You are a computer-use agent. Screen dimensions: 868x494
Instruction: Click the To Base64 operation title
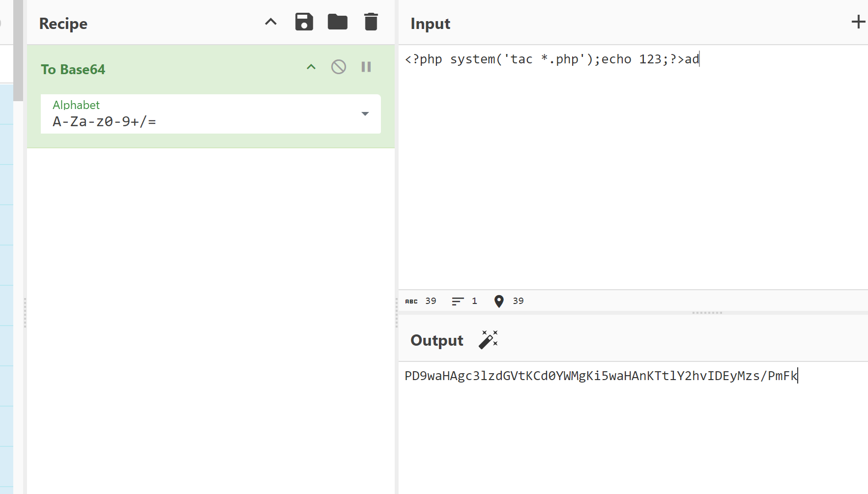(73, 69)
